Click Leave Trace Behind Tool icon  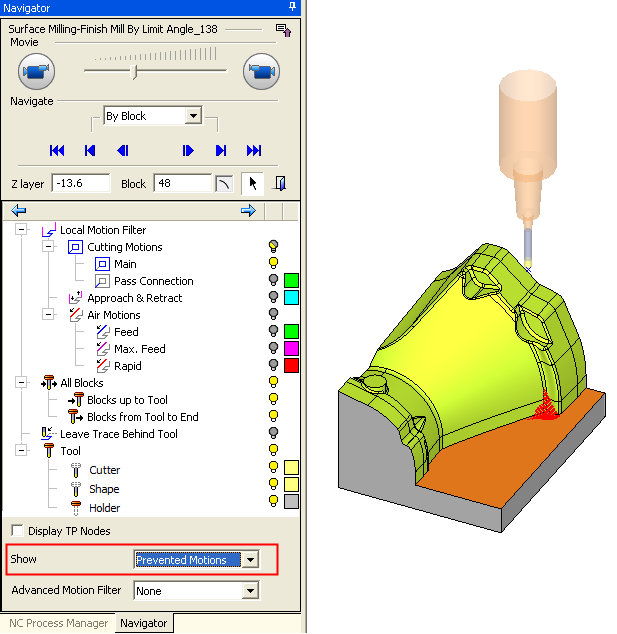coord(49,434)
